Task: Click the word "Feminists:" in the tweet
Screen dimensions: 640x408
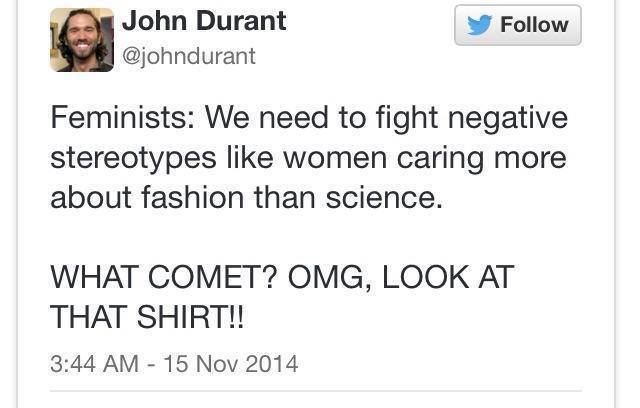Action: [x=122, y=119]
